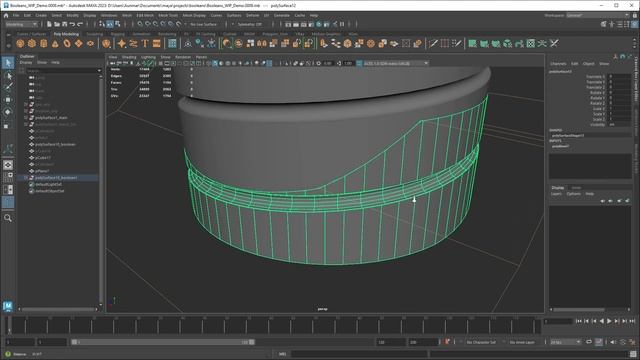Screen dimensions: 640x360
Task: Play the animation backwards
Action: pos(601,321)
